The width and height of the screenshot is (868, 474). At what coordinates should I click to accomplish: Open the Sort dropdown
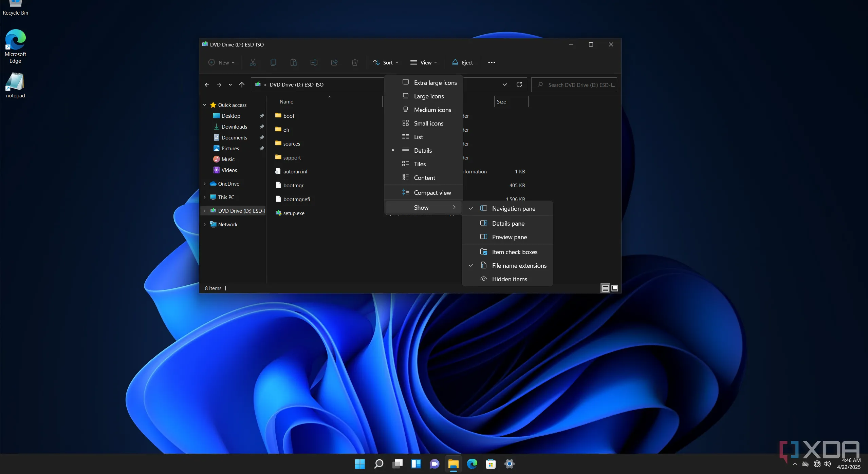click(x=386, y=62)
